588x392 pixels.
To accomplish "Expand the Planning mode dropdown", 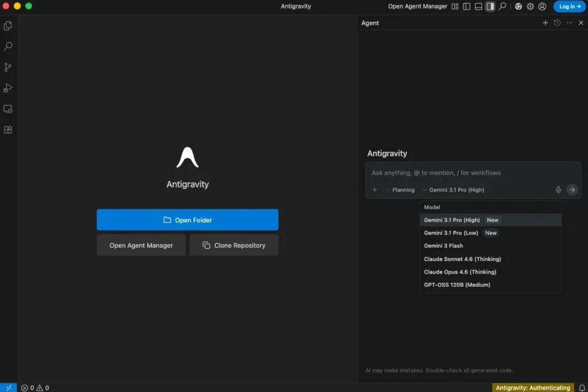I will (400, 190).
